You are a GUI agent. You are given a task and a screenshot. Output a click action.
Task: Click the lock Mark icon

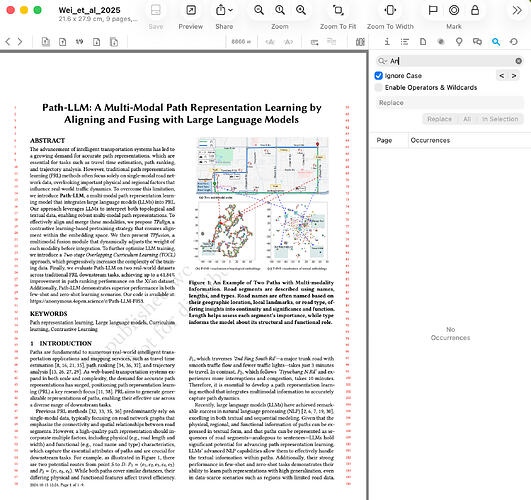(x=475, y=11)
